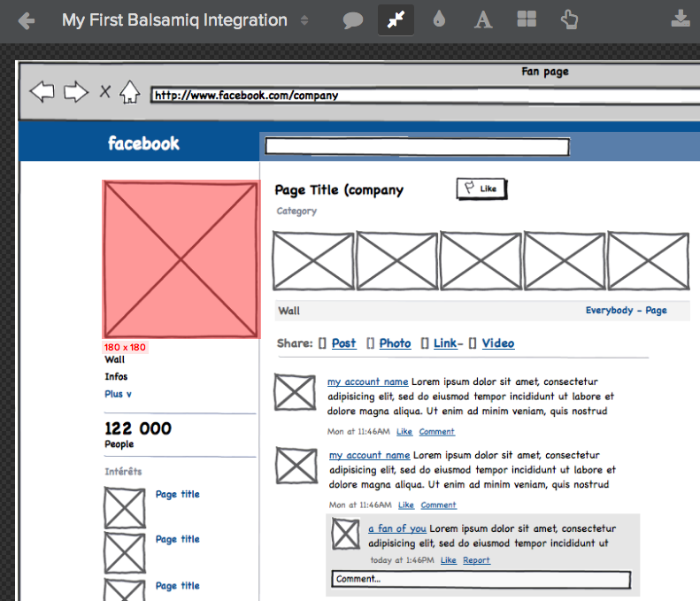Click the 122 000 People count
This screenshot has height=601, width=700.
click(x=138, y=435)
